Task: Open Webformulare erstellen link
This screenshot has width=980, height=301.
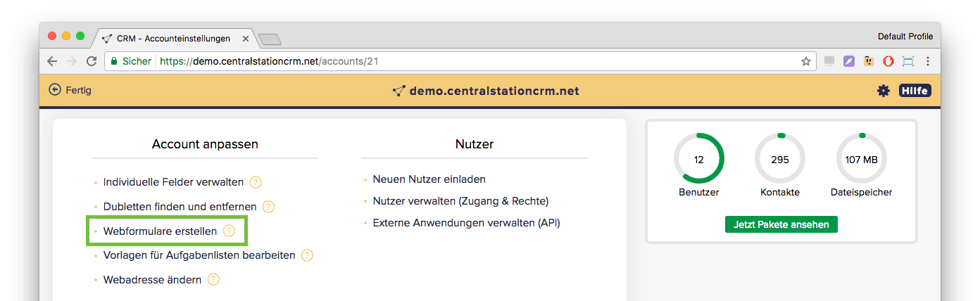Action: 160,231
